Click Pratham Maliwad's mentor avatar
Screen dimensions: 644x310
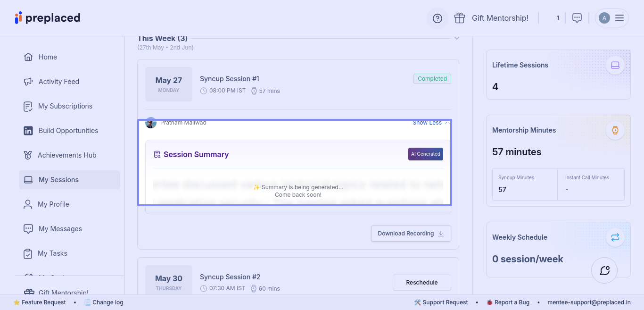point(151,123)
